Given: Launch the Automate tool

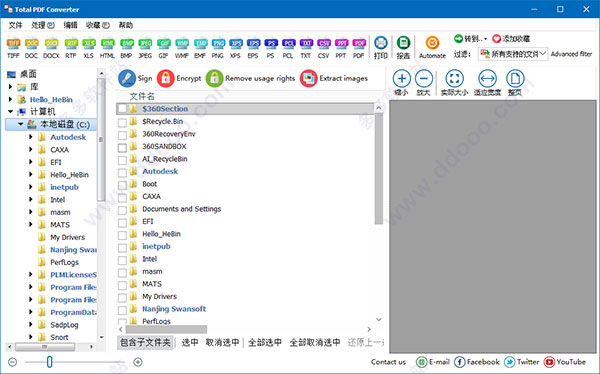Looking at the screenshot, I should coord(432,48).
